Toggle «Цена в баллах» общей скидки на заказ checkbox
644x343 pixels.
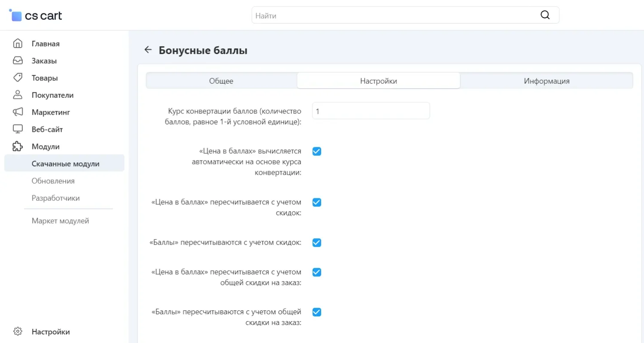pos(317,272)
